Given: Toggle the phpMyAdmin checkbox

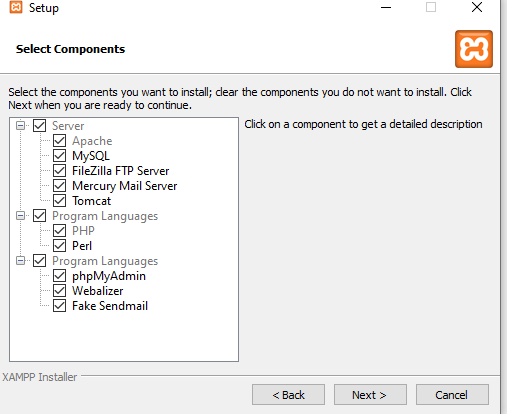Looking at the screenshot, I should coord(59,276).
